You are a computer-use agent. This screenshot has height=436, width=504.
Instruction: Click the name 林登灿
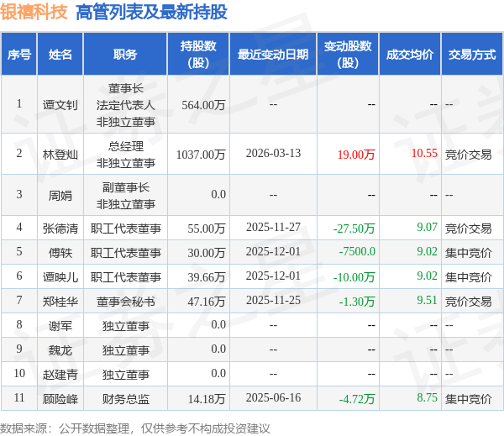point(60,155)
